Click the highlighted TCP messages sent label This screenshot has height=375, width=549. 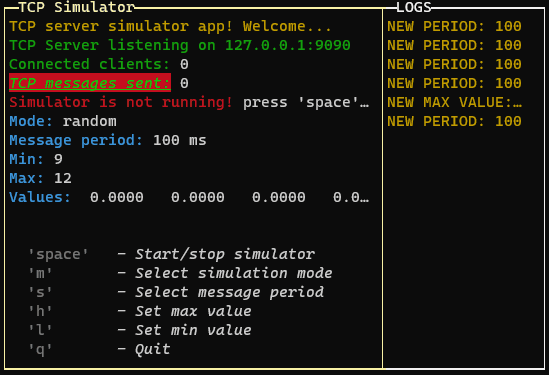(90, 83)
